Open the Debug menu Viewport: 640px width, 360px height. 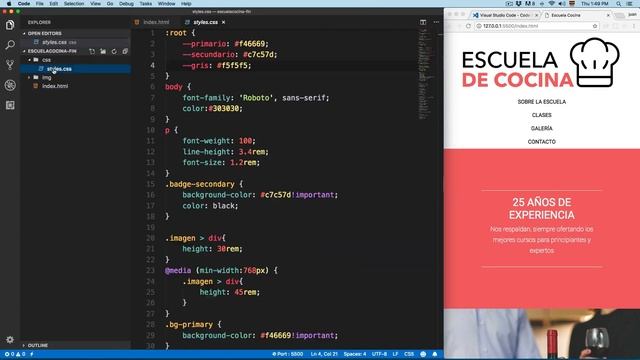(126, 4)
